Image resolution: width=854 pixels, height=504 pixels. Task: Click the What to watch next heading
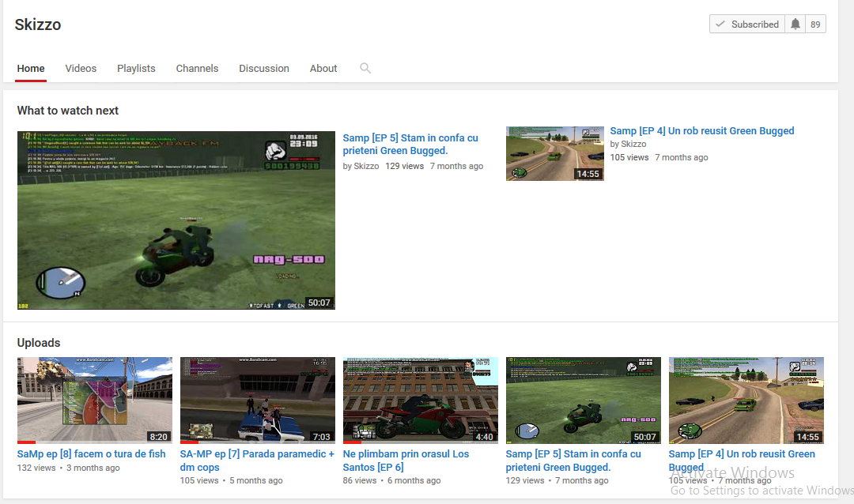(67, 111)
